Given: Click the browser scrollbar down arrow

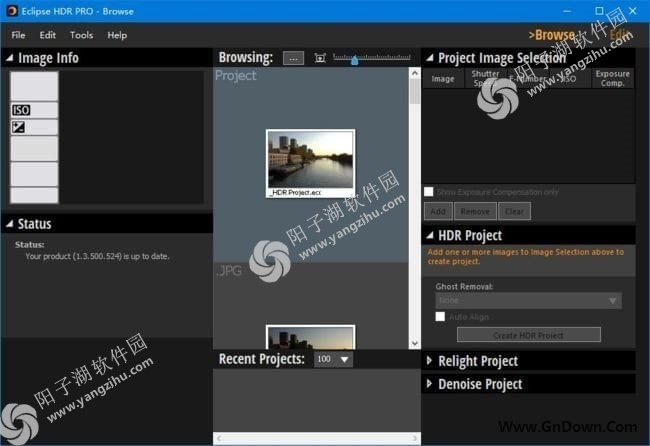Looking at the screenshot, I should point(415,343).
